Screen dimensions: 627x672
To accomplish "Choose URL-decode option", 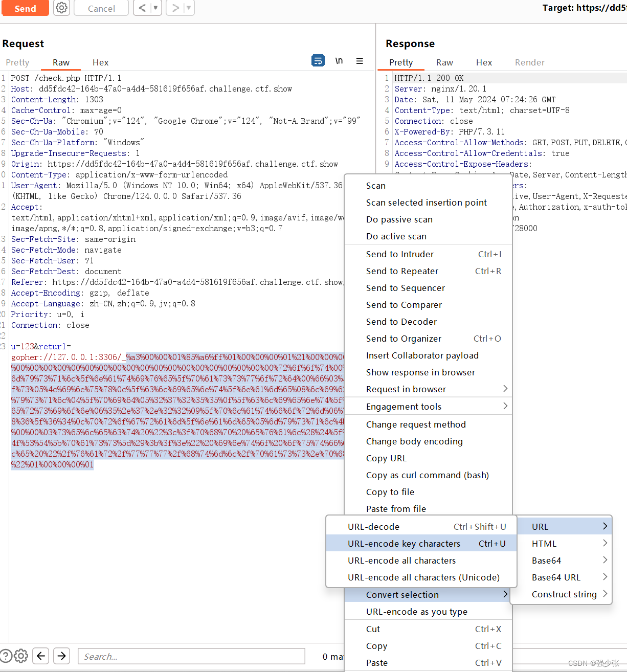I will coord(421,527).
